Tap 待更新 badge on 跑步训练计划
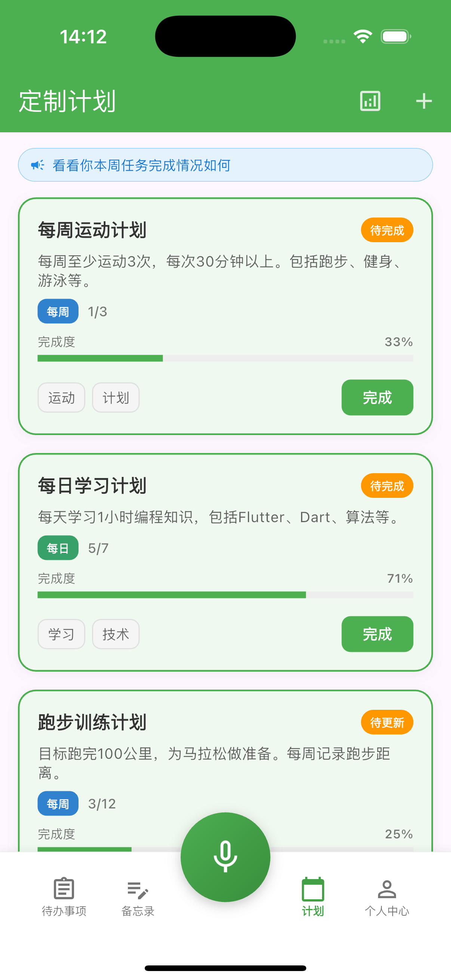 pyautogui.click(x=387, y=722)
